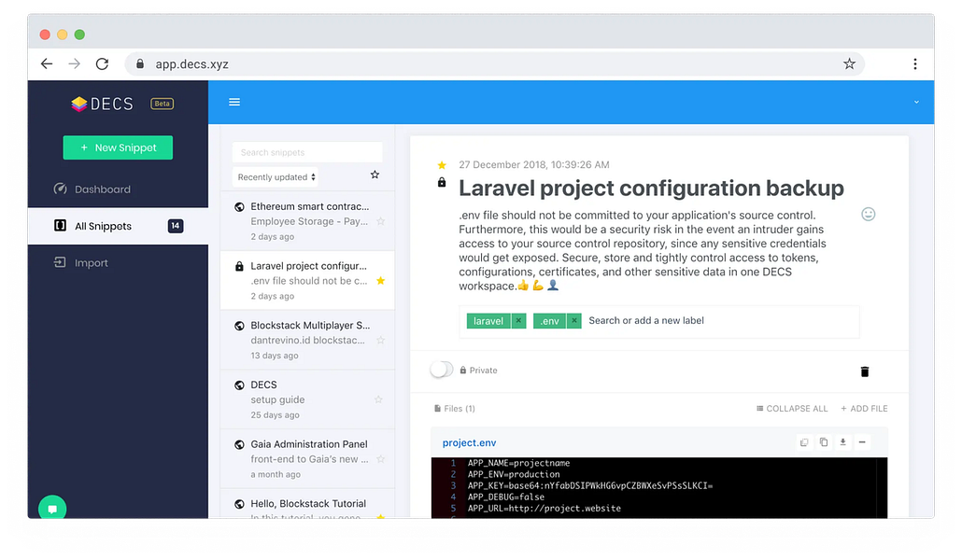The image size is (962, 560).
Task: Click globe icon of Hello Blockstack snippet
Action: point(239,504)
